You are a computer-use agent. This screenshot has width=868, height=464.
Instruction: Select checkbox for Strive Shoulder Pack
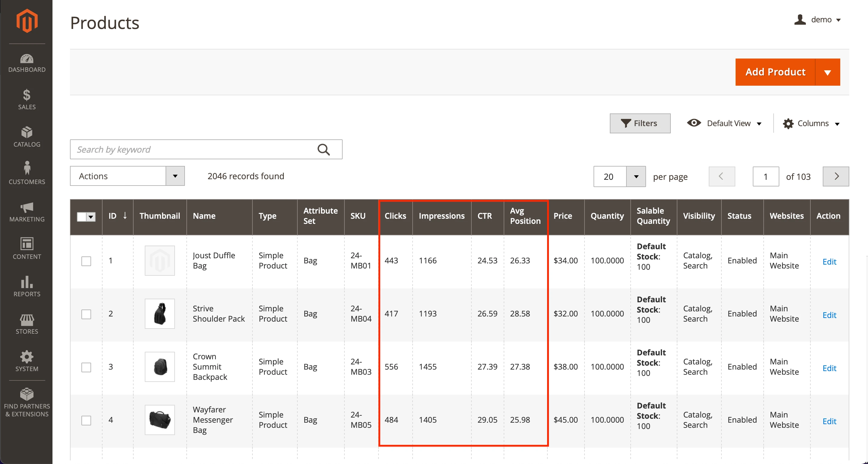[x=86, y=314]
